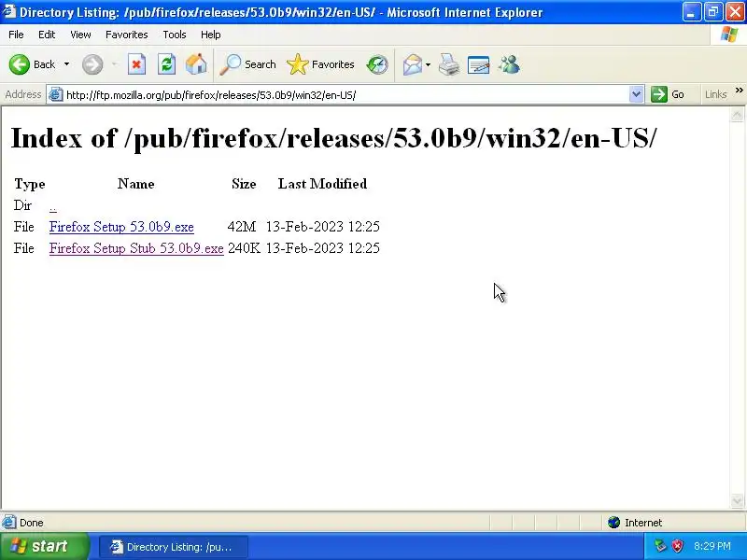Click the 'Name' column header
747x560 pixels.
135,184
